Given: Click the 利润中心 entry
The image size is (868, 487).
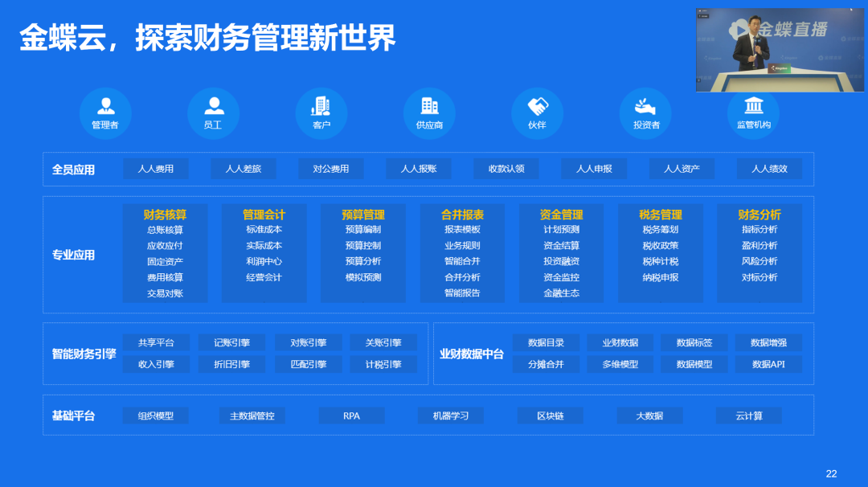Looking at the screenshot, I should click(x=264, y=262).
